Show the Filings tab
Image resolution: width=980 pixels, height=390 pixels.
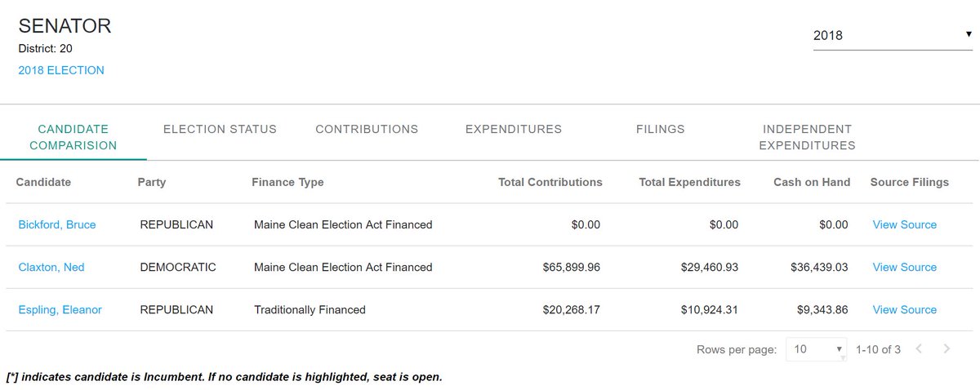[x=660, y=129]
